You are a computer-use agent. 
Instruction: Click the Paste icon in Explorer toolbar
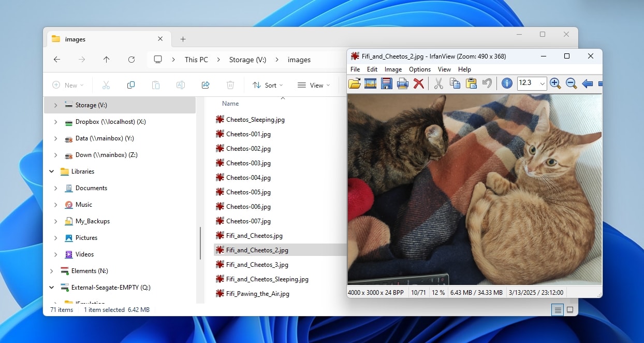[156, 85]
